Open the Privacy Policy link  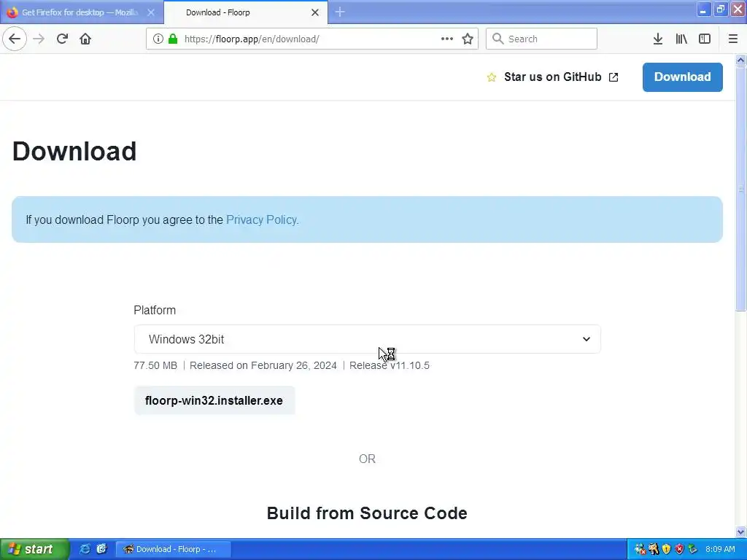pyautogui.click(x=263, y=219)
